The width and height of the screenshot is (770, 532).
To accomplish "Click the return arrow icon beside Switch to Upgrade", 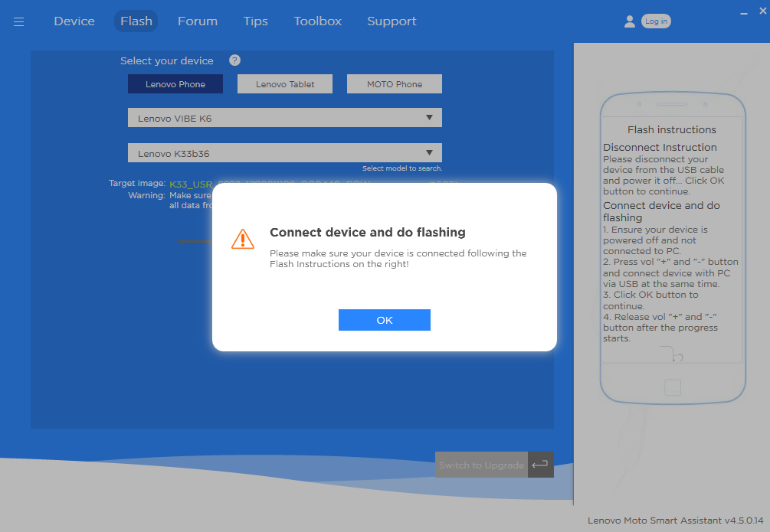I will pos(540,465).
